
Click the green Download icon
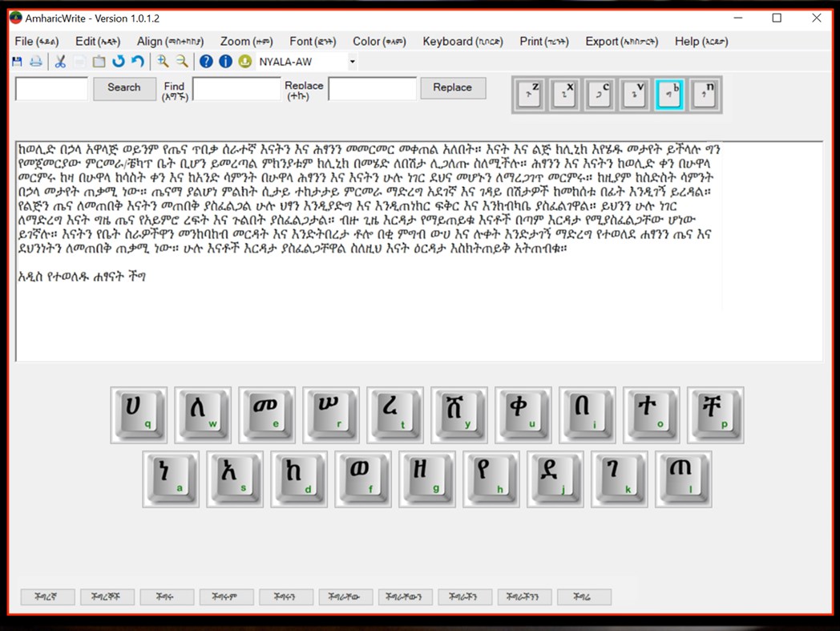[x=244, y=61]
